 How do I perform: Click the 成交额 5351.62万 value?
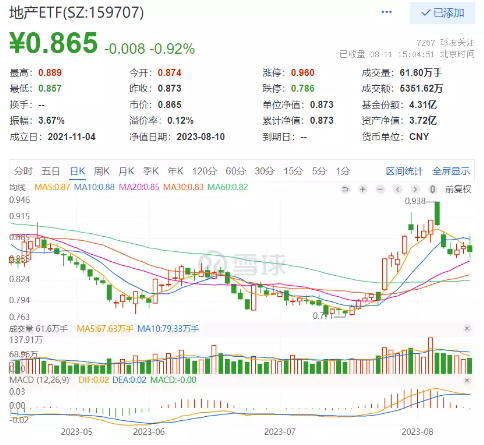pos(421,89)
